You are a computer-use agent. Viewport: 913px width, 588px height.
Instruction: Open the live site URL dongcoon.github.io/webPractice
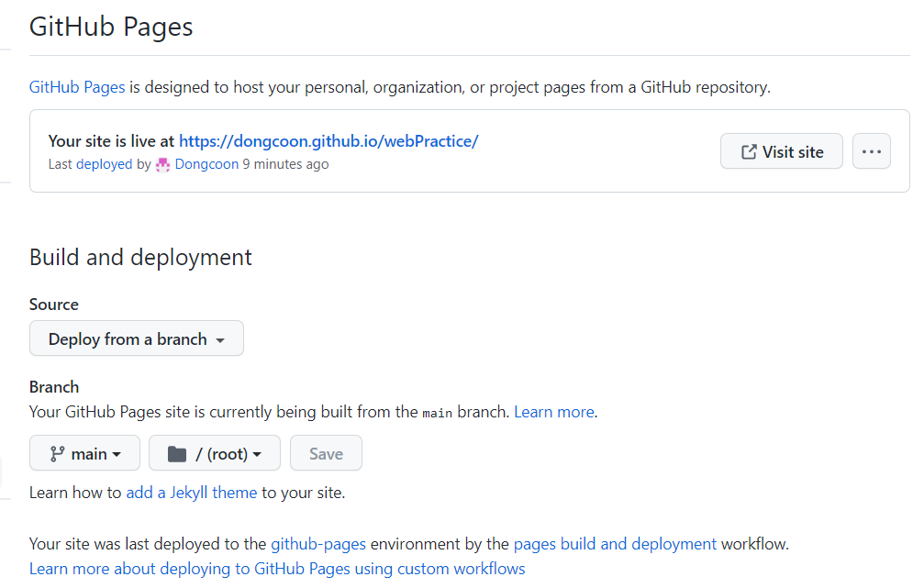[x=328, y=141]
